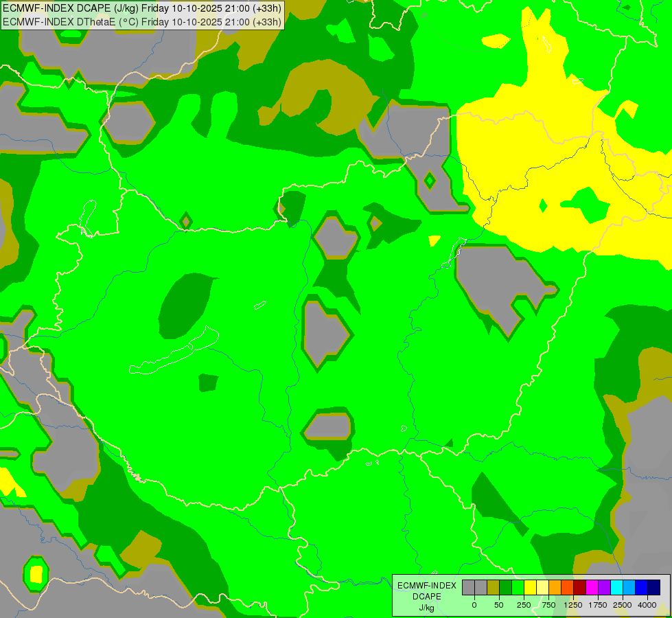
Task: Click the legend value 750
Action: (548, 605)
